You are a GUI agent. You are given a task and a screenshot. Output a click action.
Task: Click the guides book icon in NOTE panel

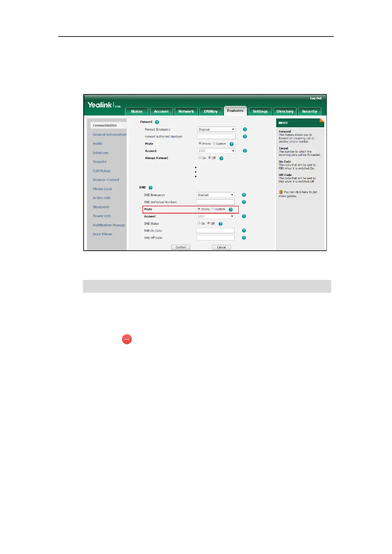[x=281, y=192]
